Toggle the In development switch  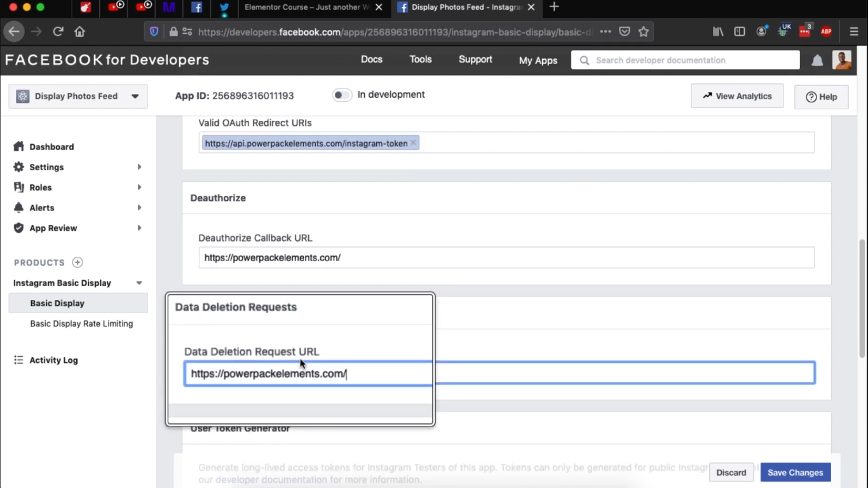pos(342,95)
